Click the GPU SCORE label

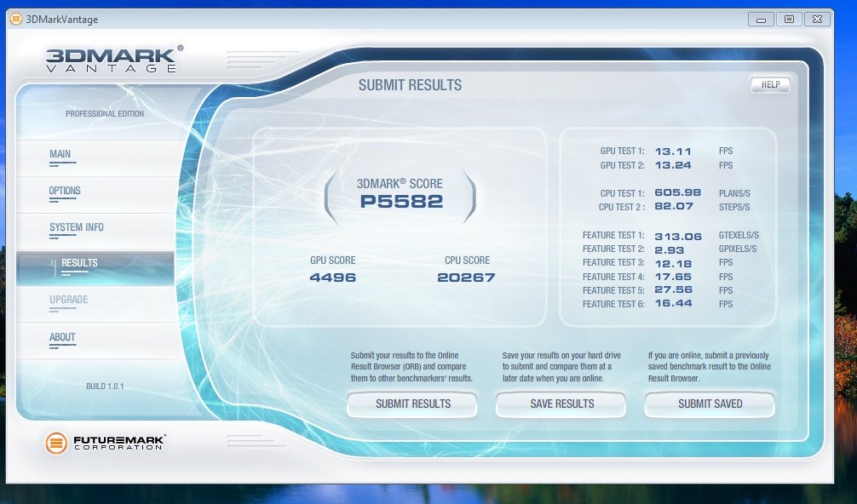click(x=332, y=261)
